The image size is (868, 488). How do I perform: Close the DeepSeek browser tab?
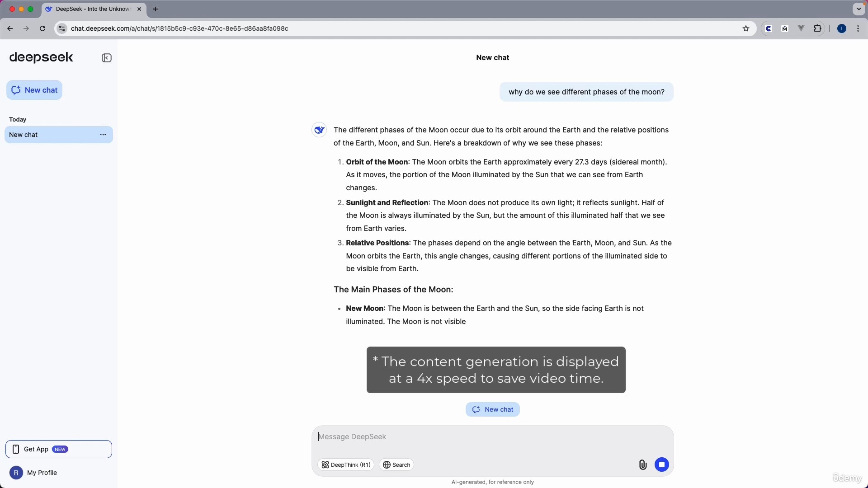coord(139,9)
